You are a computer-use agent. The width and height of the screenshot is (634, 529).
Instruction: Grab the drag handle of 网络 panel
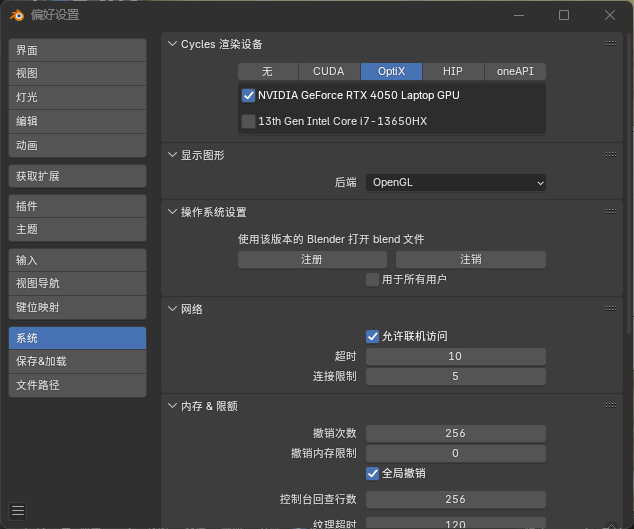[611, 309]
